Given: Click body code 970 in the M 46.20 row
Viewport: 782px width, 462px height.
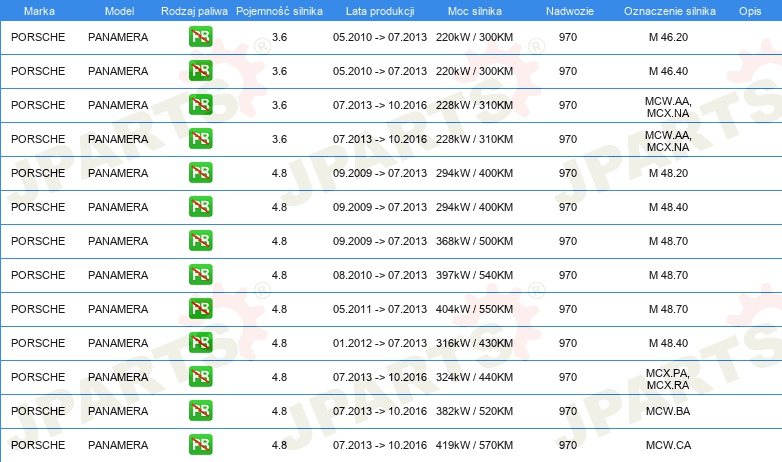Looking at the screenshot, I should [568, 37].
